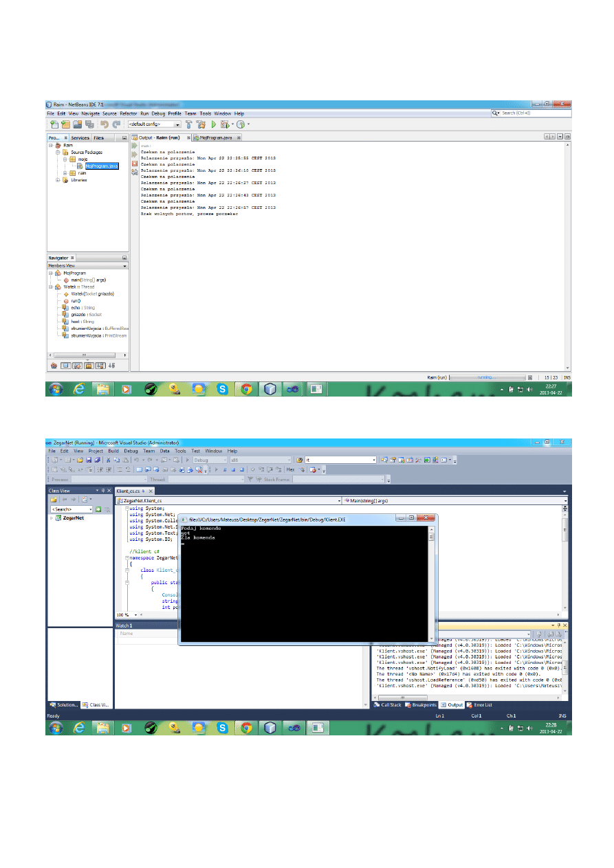Click the Hex button in Visual Studio toolbar

[290, 469]
